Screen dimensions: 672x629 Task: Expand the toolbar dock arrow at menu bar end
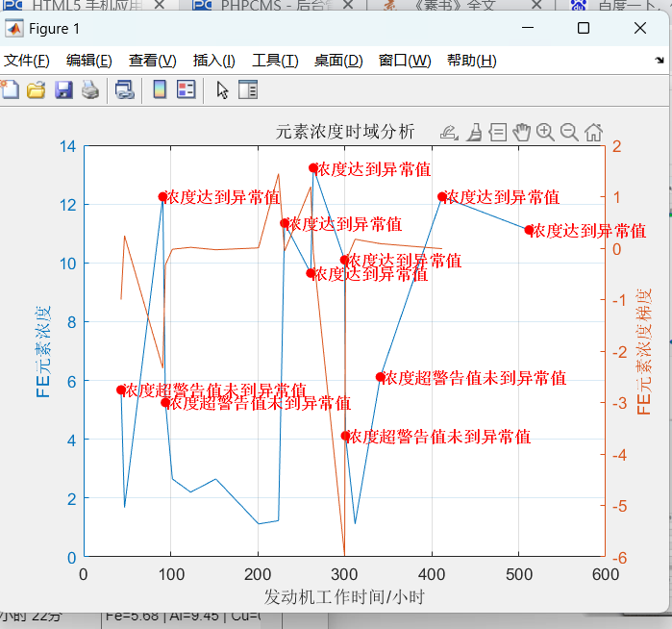pyautogui.click(x=660, y=60)
